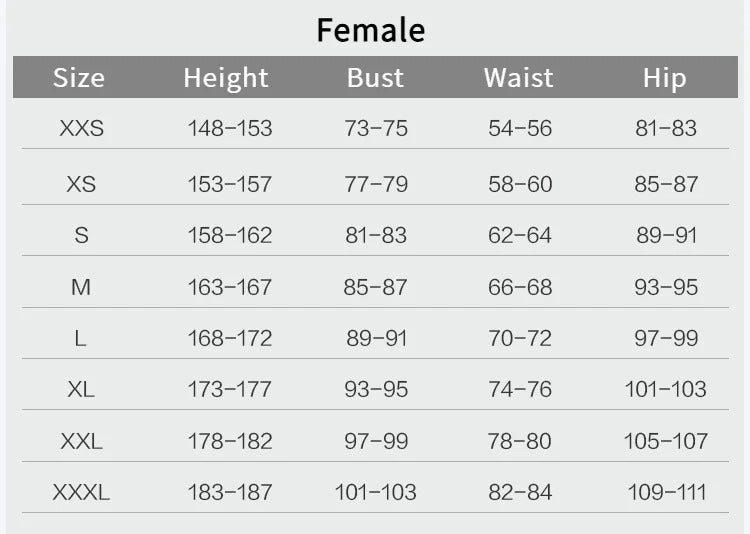The height and width of the screenshot is (534, 750).
Task: Select the 85-87 bust measurement
Action: pos(376,288)
